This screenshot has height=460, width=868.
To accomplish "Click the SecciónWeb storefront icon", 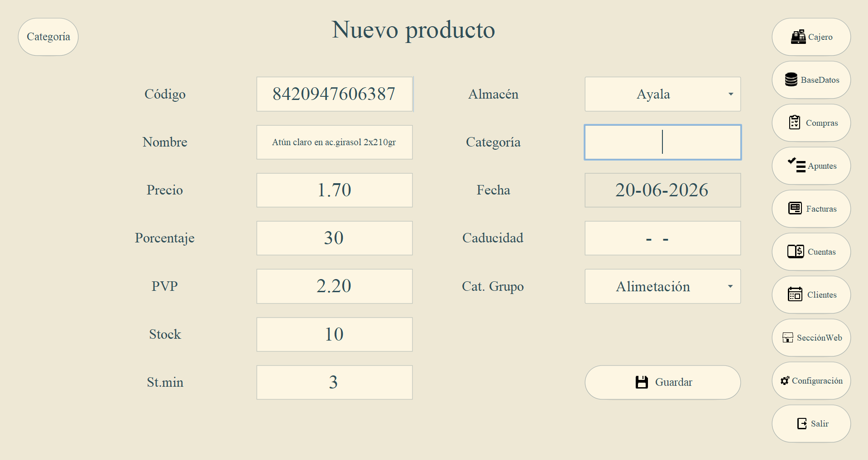I will (x=788, y=337).
